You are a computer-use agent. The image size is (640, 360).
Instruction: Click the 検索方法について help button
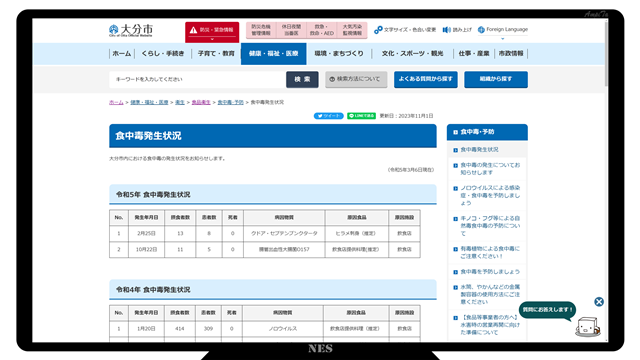(x=356, y=79)
